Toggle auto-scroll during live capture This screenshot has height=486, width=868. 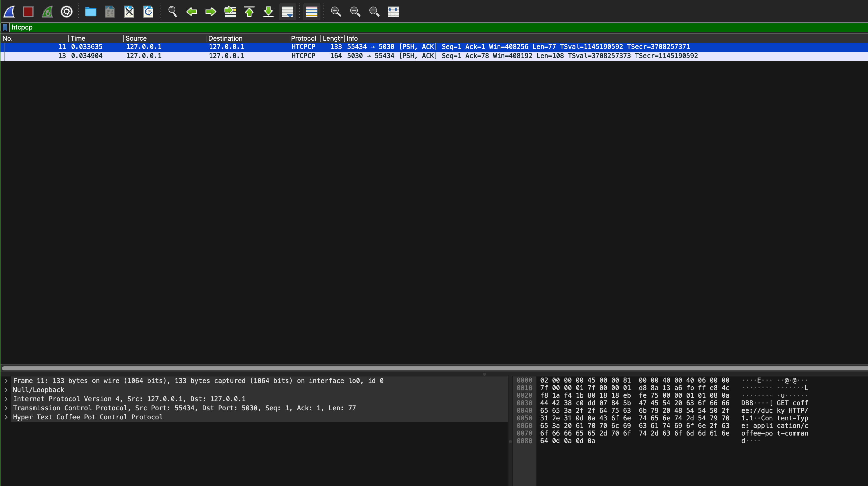287,12
